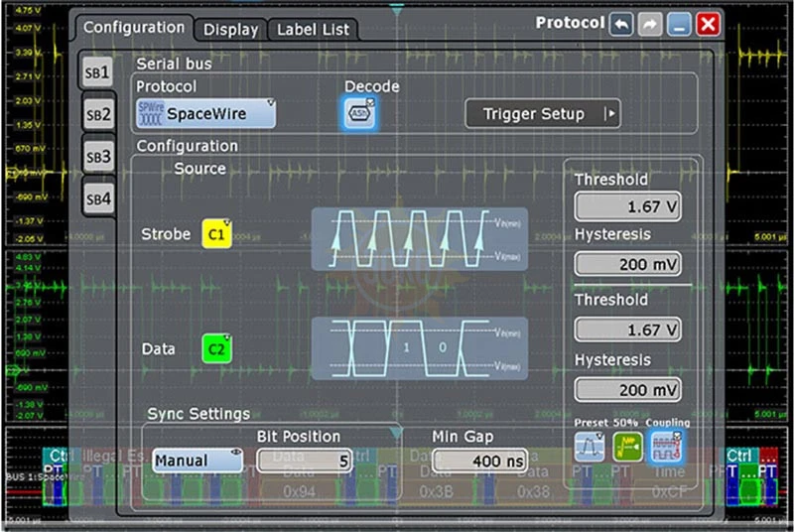Viewport: 794px width, 532px height.
Task: Click the redo arrow in Protocol dialog
Action: coord(651,24)
